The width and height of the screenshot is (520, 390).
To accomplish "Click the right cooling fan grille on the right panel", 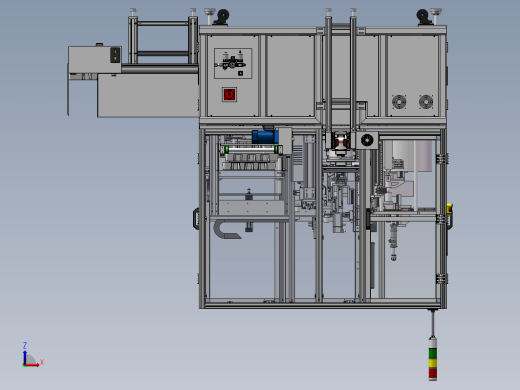I will 426,102.
